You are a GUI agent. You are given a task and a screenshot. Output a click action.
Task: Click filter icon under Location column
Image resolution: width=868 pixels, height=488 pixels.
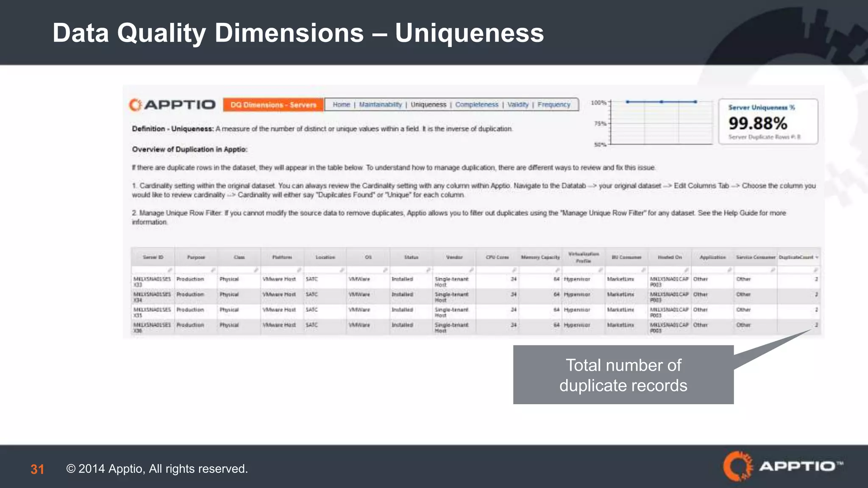tap(342, 270)
